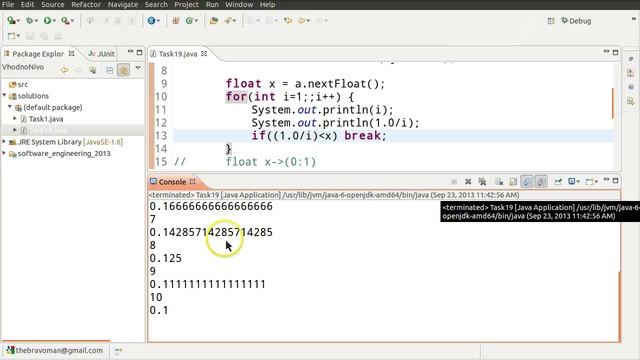This screenshot has height=360, width=640.
Task: Maximize the editor area
Action: tap(616, 52)
